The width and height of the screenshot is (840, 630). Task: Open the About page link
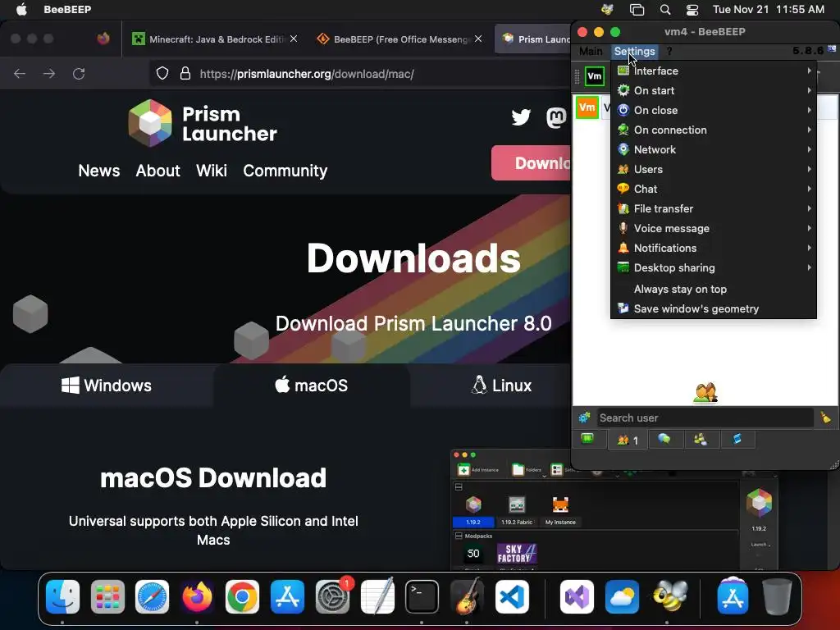[x=157, y=171]
